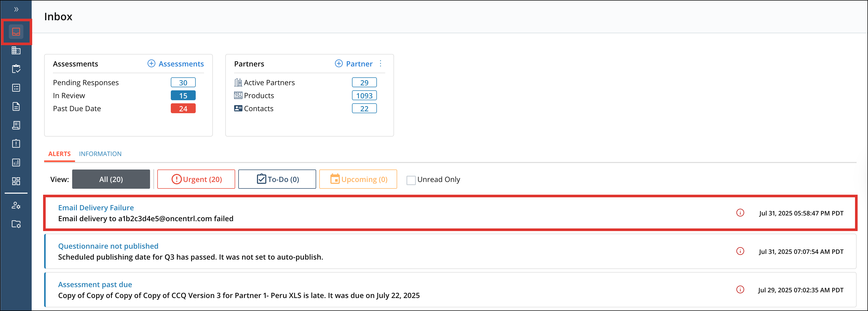This screenshot has height=311, width=868.
Task: Select the Urgent (20) view filter
Action: click(x=196, y=179)
